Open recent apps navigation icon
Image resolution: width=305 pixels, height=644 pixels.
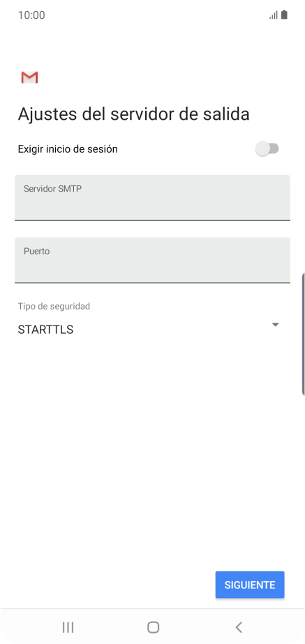coord(68,627)
